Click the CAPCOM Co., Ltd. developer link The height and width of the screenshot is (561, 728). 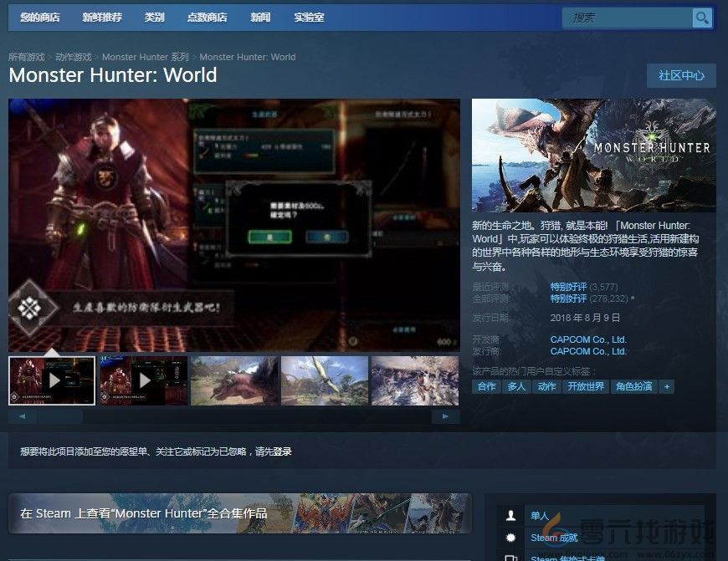[x=588, y=339]
